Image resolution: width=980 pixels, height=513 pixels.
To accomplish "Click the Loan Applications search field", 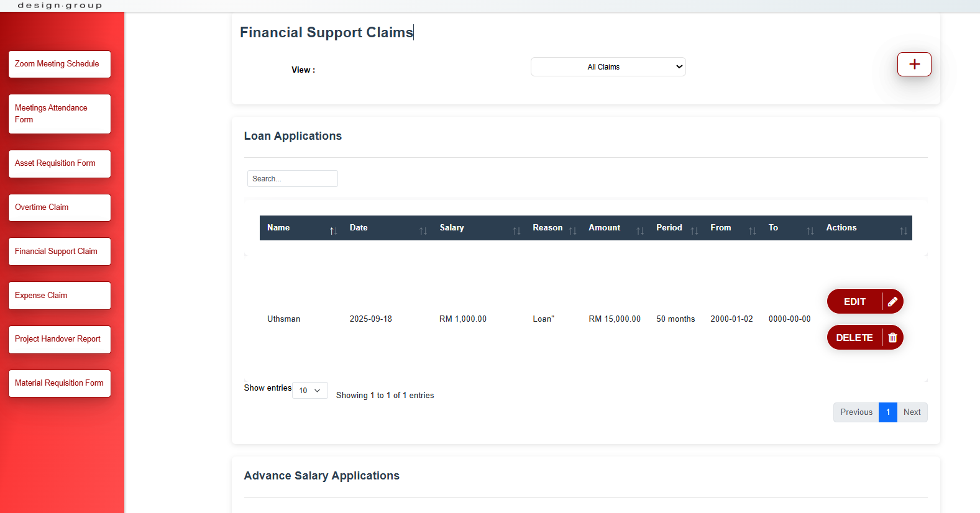I will tap(292, 179).
